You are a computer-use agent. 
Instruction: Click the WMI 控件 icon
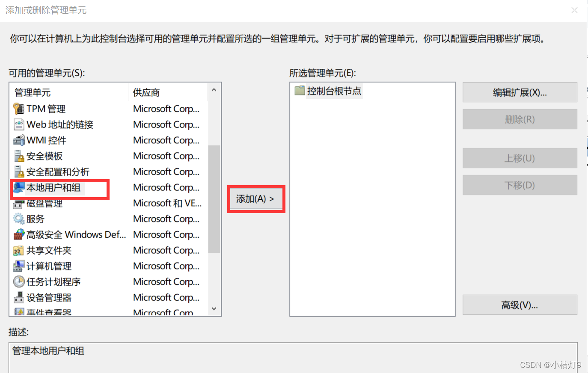19,140
